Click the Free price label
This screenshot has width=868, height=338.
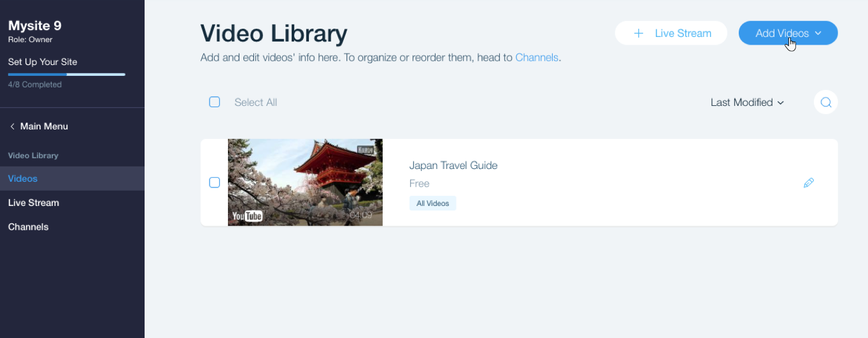[420, 184]
